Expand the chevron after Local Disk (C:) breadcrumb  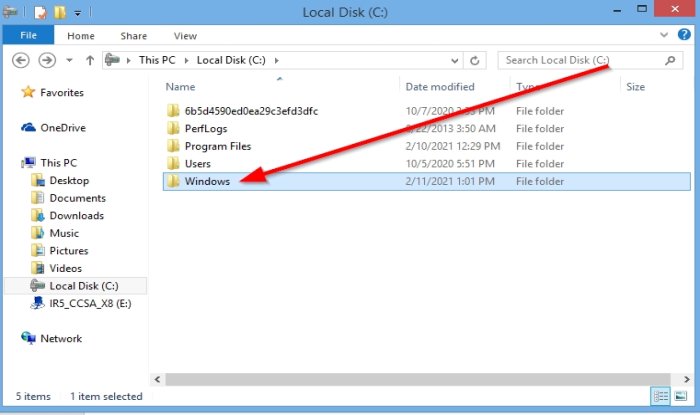tap(276, 60)
